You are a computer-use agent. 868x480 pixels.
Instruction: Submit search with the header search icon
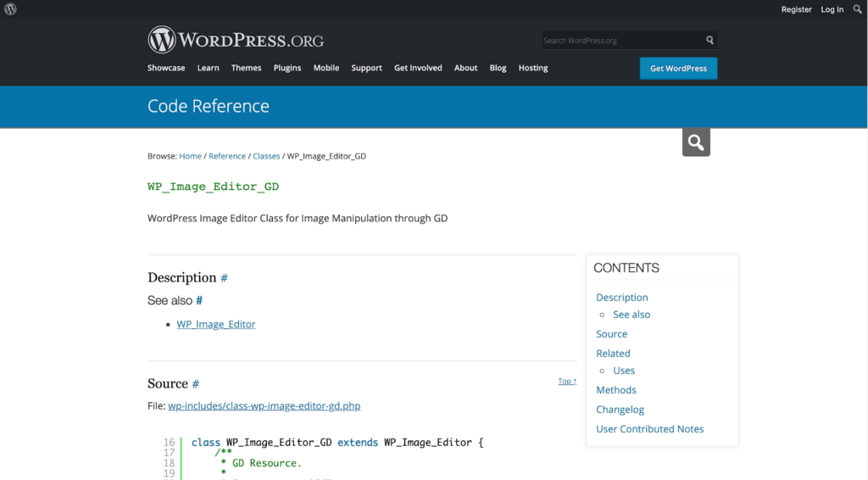point(709,40)
